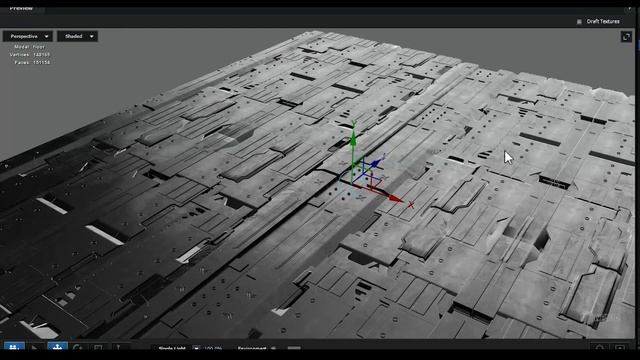Select the arrow pointer tool in bottom toolbar

point(35,347)
